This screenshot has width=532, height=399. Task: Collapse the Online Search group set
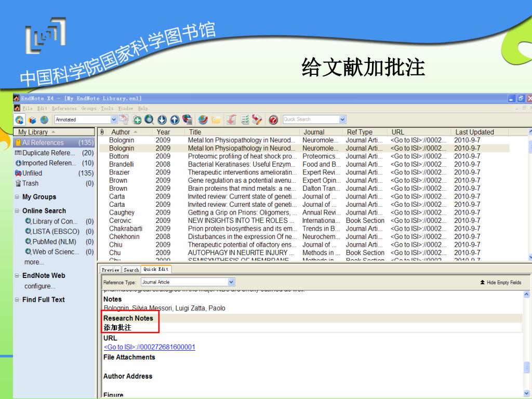17,211
